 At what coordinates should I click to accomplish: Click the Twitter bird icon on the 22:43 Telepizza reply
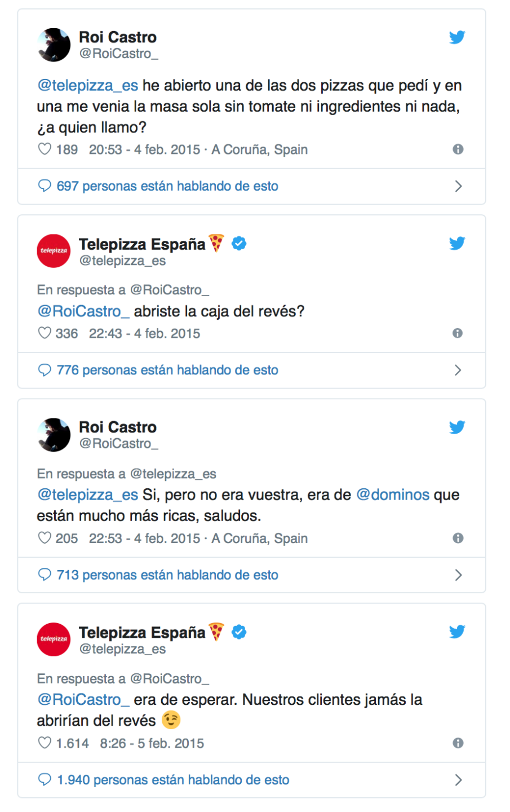coord(457,243)
